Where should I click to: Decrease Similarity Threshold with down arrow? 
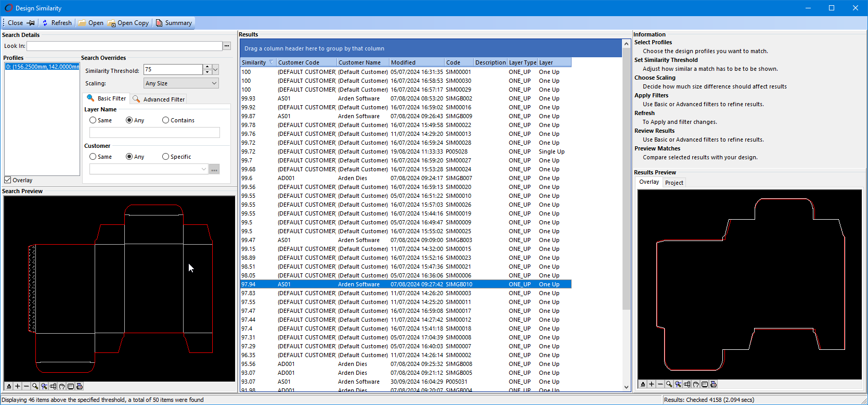click(207, 72)
